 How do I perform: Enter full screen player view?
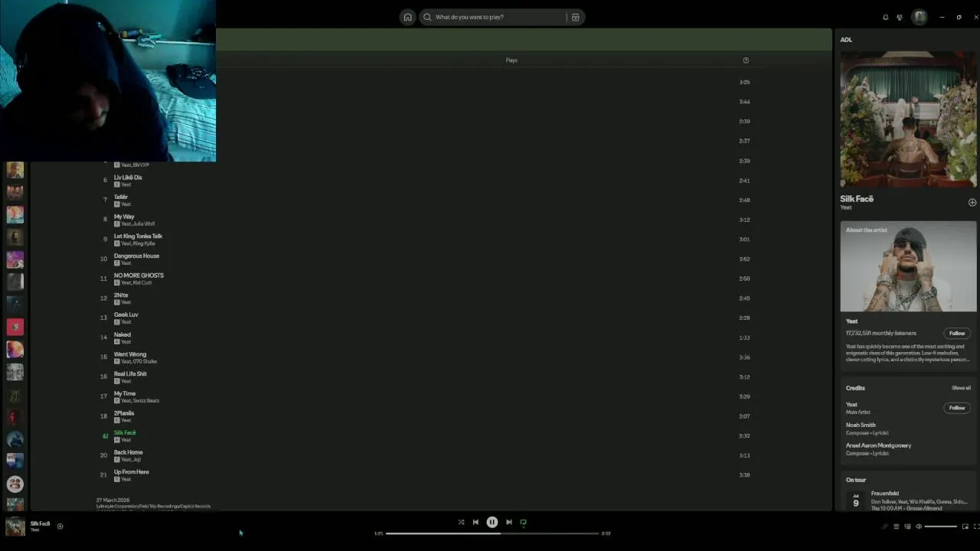tap(976, 527)
